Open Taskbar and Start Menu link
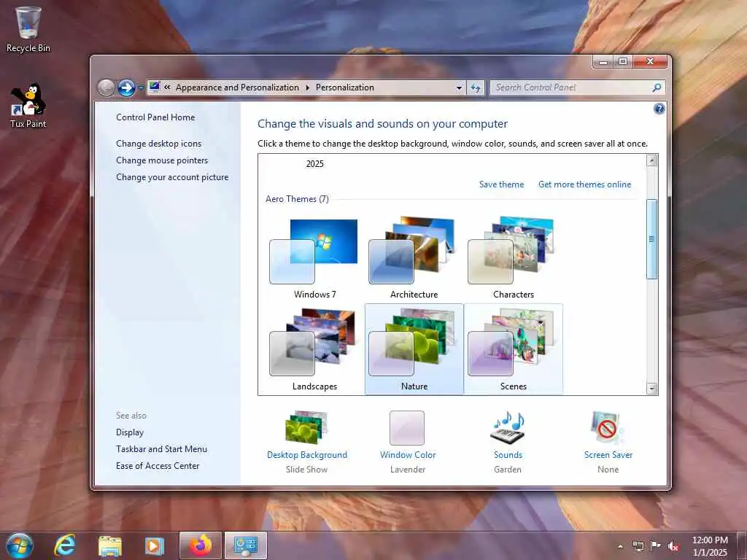The width and height of the screenshot is (747, 560). pyautogui.click(x=161, y=448)
